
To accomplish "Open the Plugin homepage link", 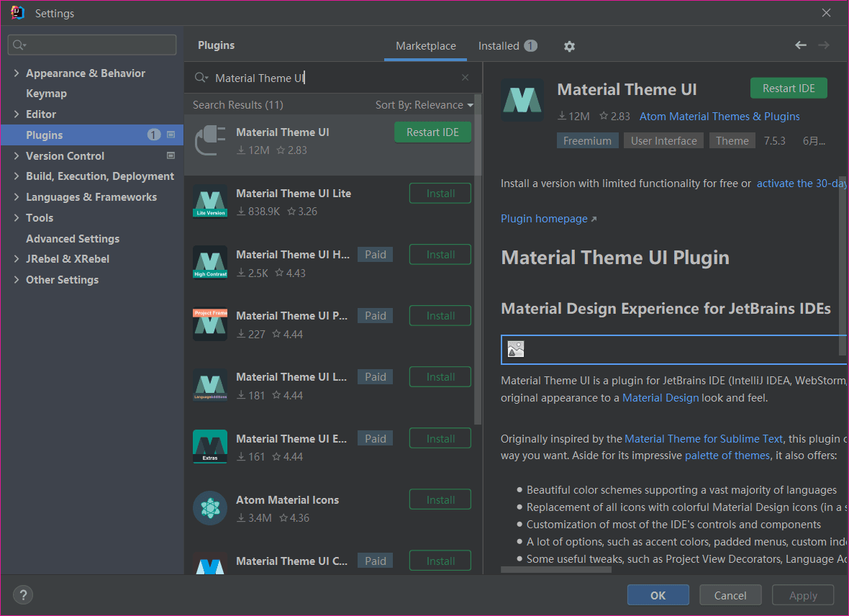I will pyautogui.click(x=548, y=219).
